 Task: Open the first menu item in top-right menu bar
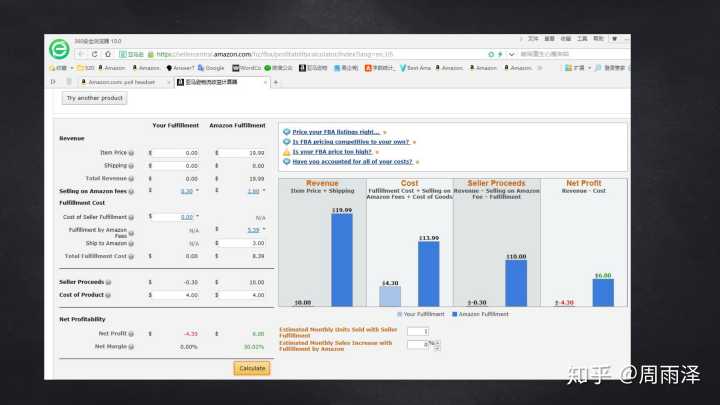click(533, 39)
